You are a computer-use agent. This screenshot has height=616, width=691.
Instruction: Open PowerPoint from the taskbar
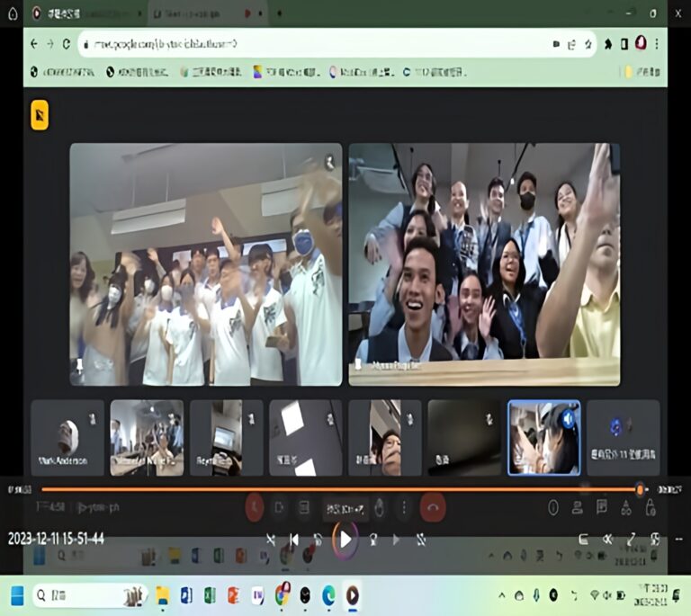tap(233, 595)
